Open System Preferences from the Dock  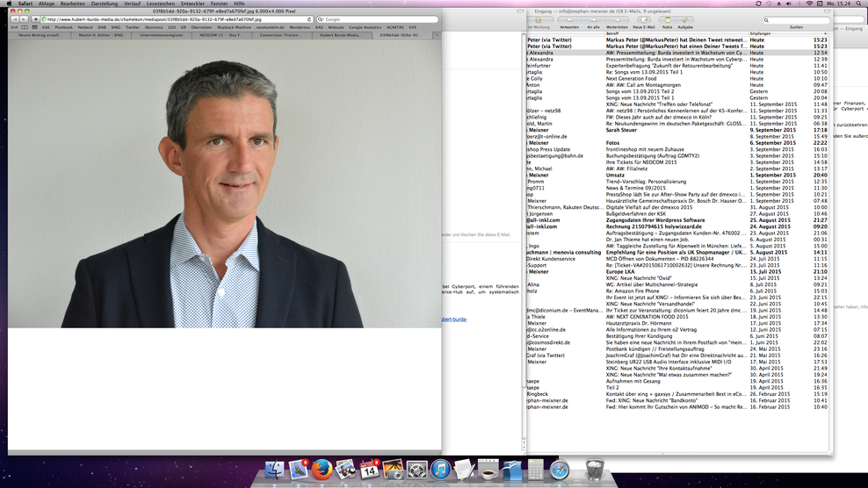pyautogui.click(x=416, y=470)
